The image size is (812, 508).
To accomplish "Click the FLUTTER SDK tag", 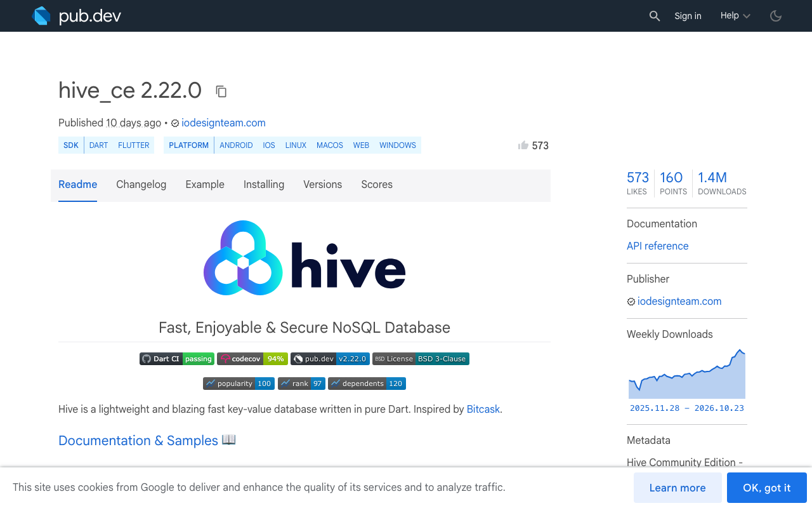I will 134,145.
